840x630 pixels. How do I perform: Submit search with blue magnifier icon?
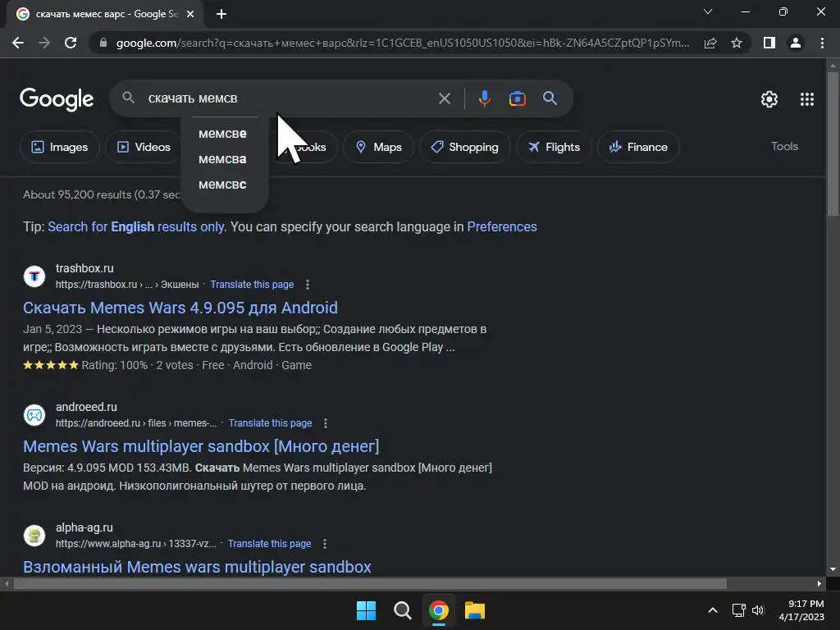click(550, 98)
